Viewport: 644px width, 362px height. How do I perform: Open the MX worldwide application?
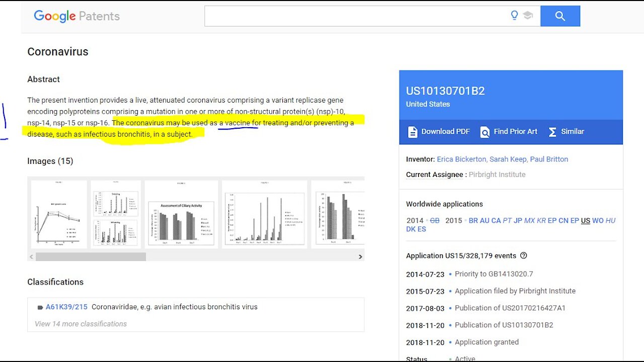(529, 221)
